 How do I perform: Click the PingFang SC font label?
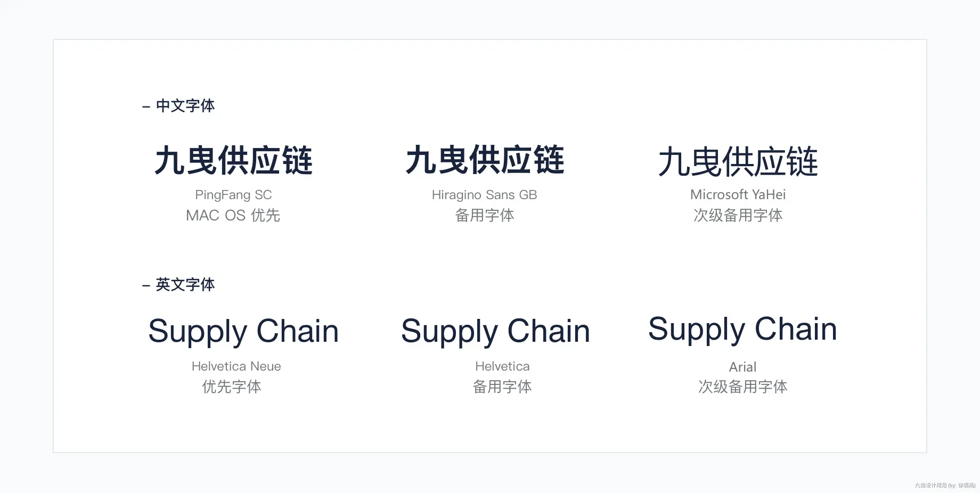(233, 195)
